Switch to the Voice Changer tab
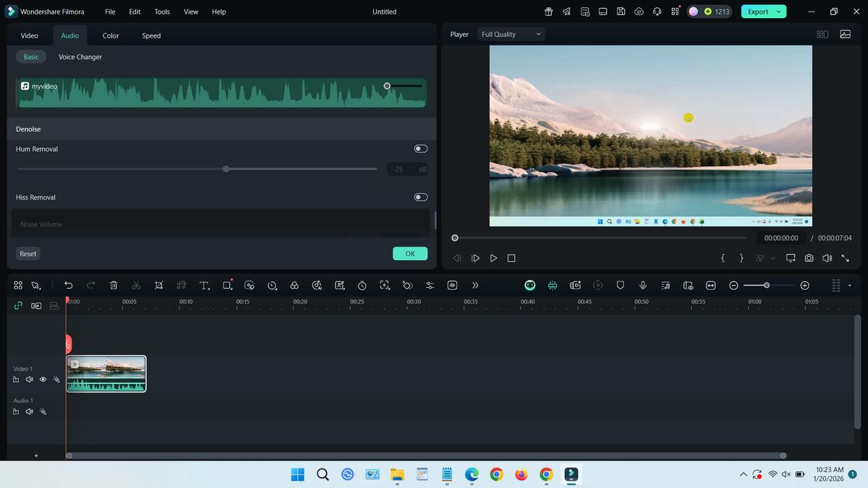This screenshot has width=868, height=488. (80, 56)
